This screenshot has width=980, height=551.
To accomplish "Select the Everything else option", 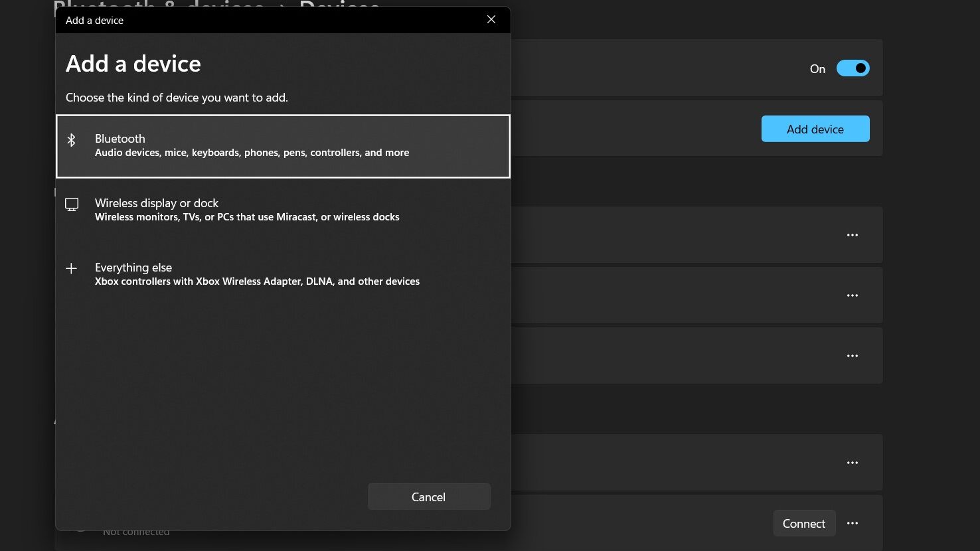I will 283,274.
